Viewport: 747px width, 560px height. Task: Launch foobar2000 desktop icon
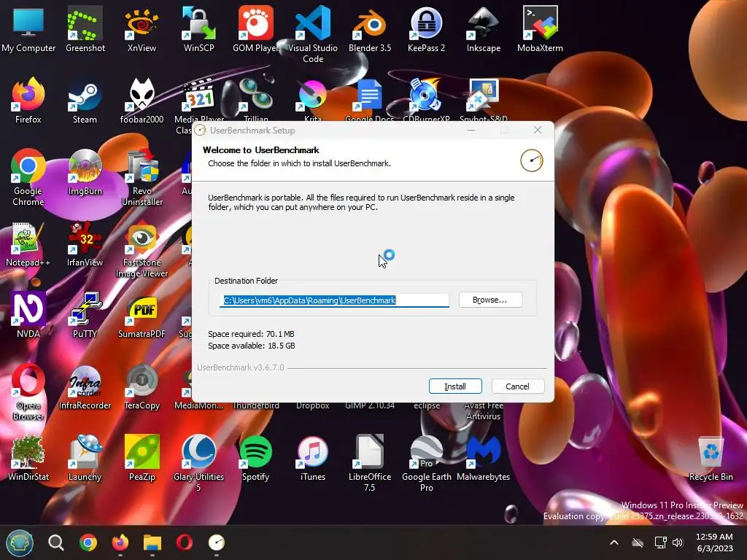(142, 101)
